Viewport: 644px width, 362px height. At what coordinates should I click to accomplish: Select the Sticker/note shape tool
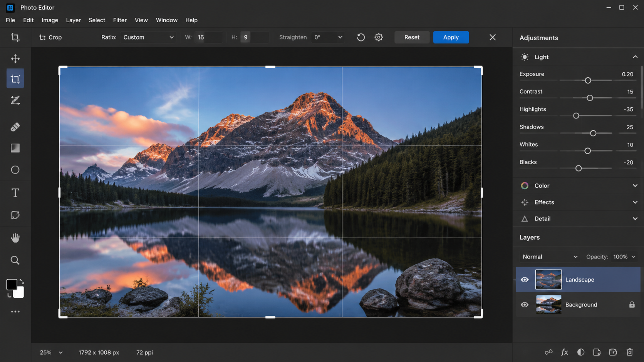tap(15, 215)
